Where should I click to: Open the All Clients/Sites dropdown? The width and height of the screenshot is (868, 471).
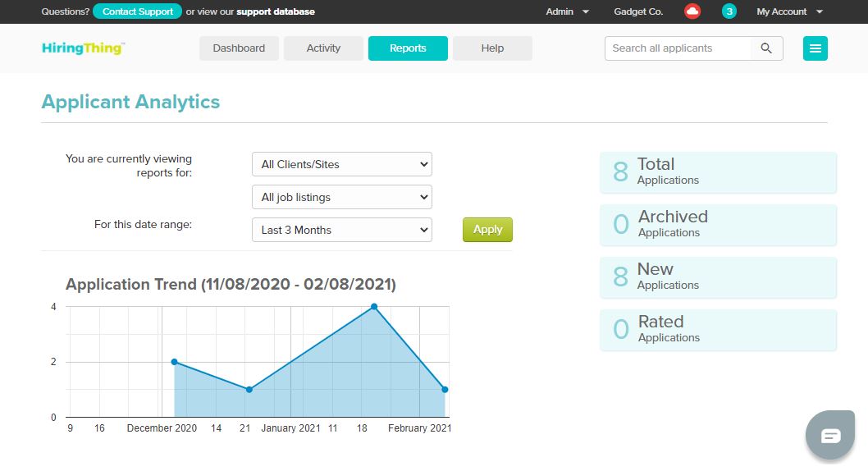(341, 164)
